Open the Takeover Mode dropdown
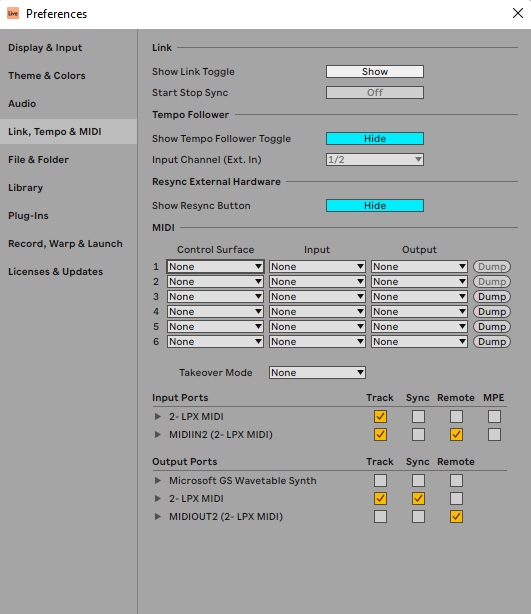531x614 pixels. click(317, 373)
